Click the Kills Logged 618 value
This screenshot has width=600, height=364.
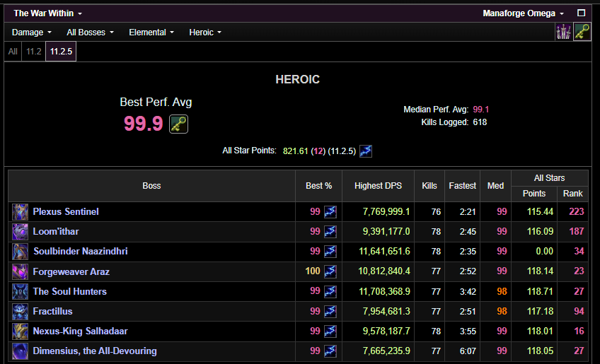pos(480,122)
